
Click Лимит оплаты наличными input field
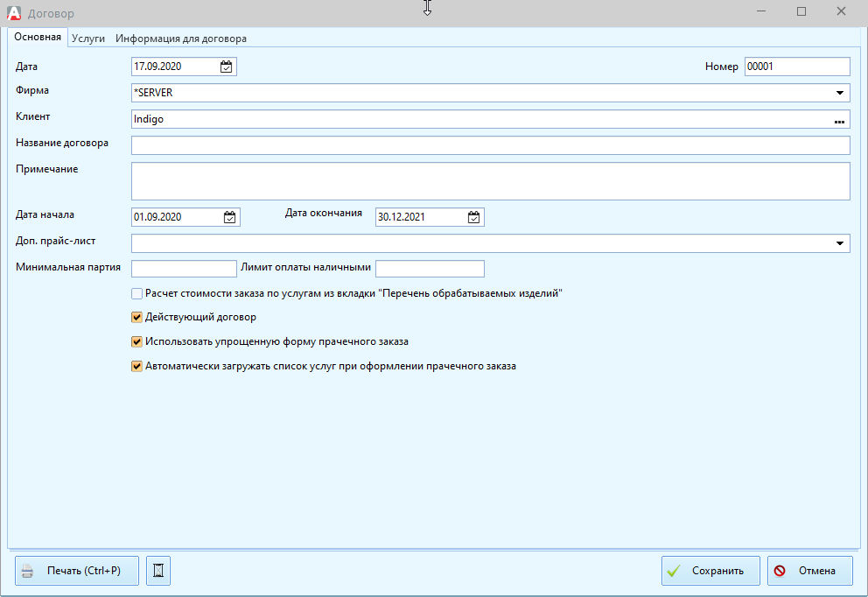tap(430, 269)
